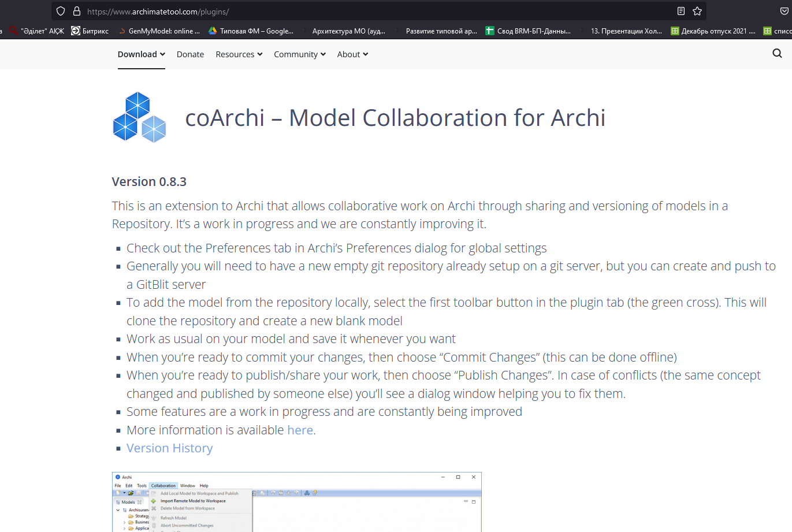The height and width of the screenshot is (532, 792).
Task: Open the Декабрь отпуск 2021 bookmark
Action: 713,31
